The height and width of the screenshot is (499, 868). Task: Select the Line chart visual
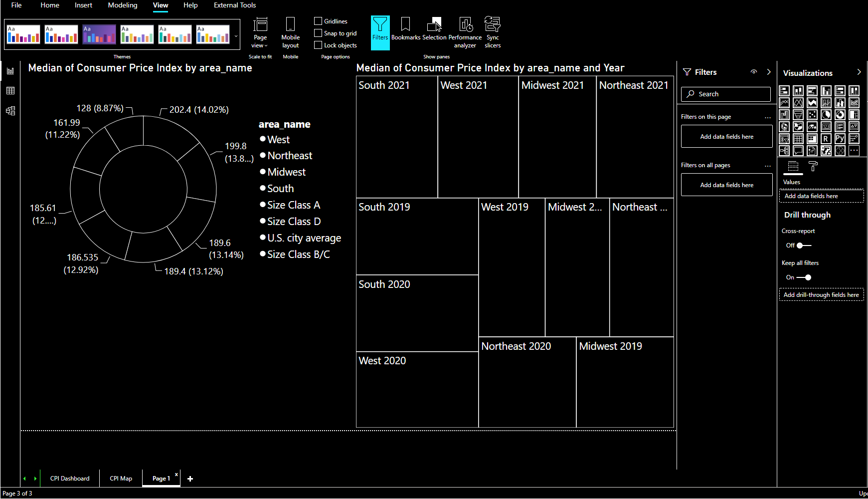tap(784, 103)
